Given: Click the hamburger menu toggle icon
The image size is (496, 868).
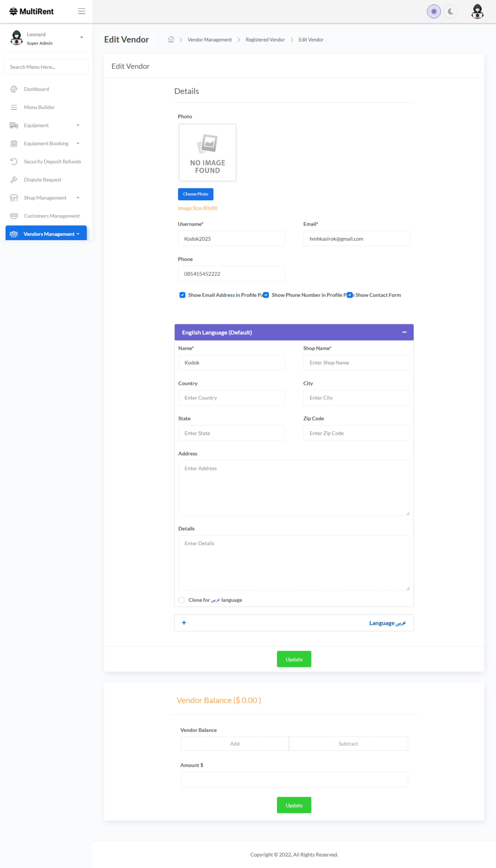Looking at the screenshot, I should [x=82, y=11].
